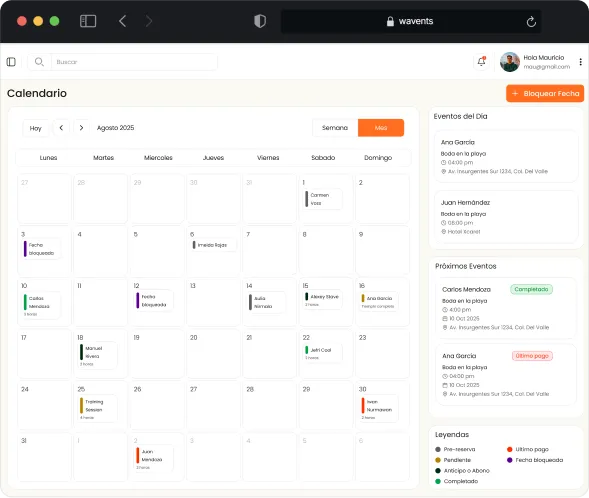Click the Lunes column header
Image resolution: width=589 pixels, height=498 pixels.
coord(48,158)
